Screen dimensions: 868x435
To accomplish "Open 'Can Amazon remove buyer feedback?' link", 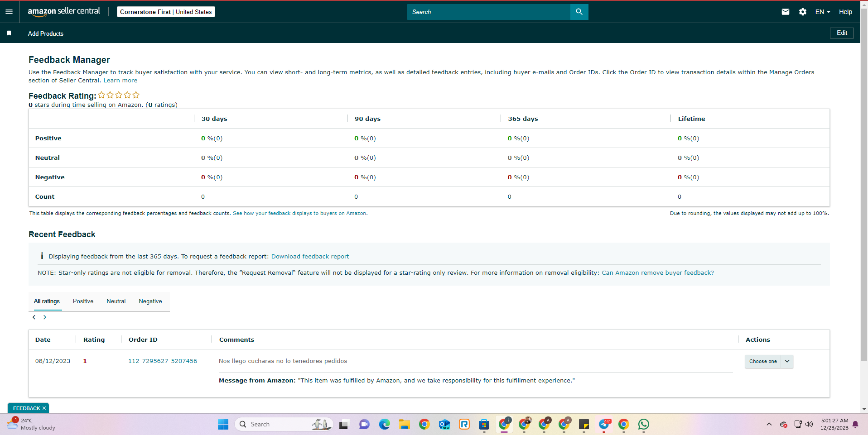I will pyautogui.click(x=658, y=273).
